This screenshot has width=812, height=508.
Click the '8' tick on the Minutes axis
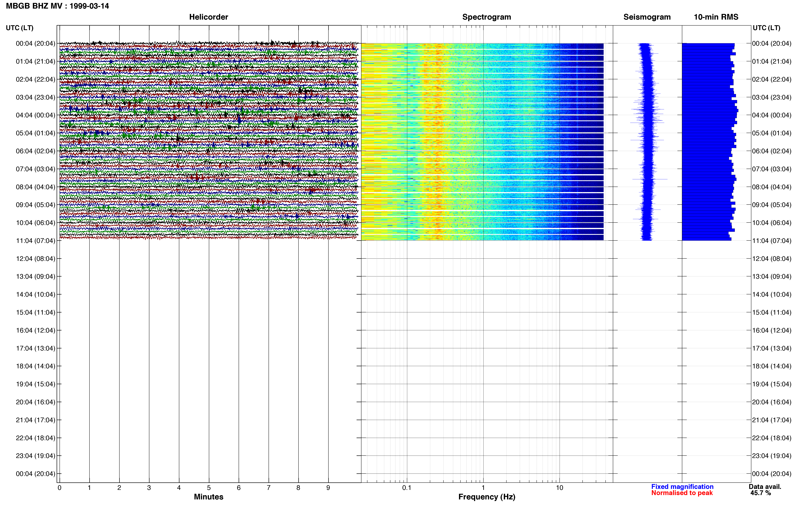pos(298,487)
